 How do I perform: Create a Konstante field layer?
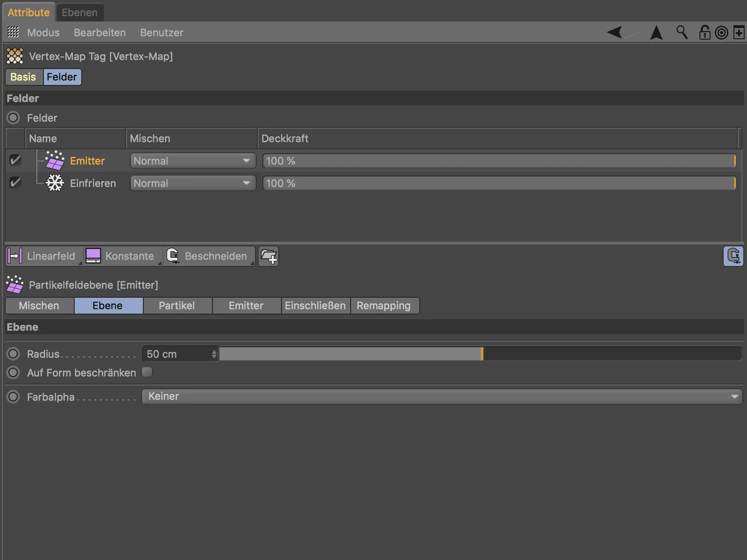point(122,256)
